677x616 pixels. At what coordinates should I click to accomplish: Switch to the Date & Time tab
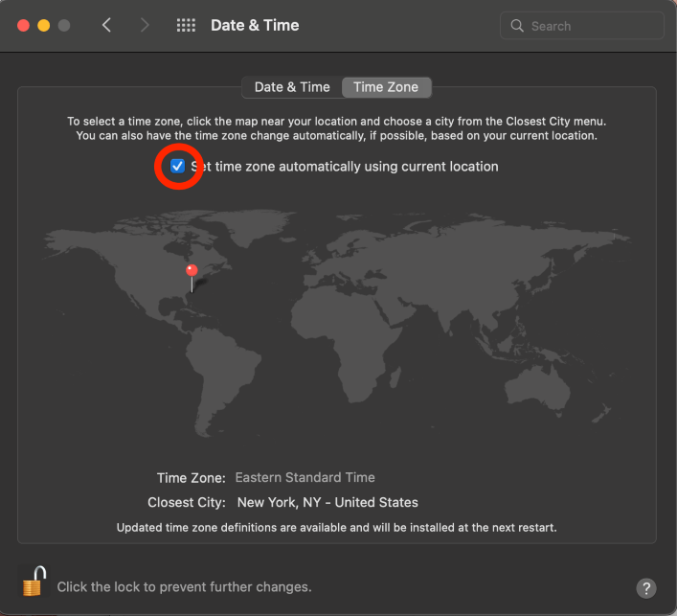[292, 87]
